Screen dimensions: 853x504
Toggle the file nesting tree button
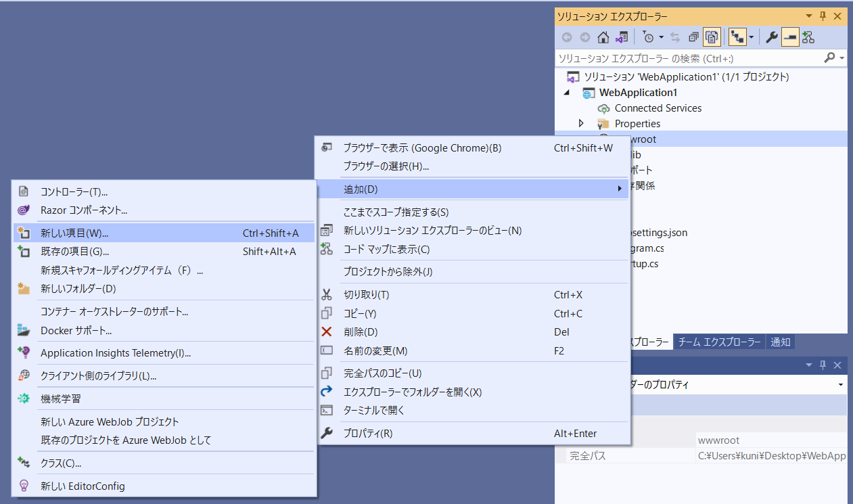pos(737,38)
